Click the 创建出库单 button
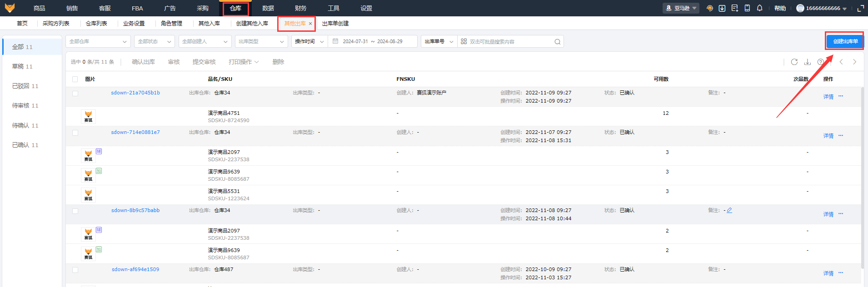868x287 pixels. pyautogui.click(x=845, y=41)
